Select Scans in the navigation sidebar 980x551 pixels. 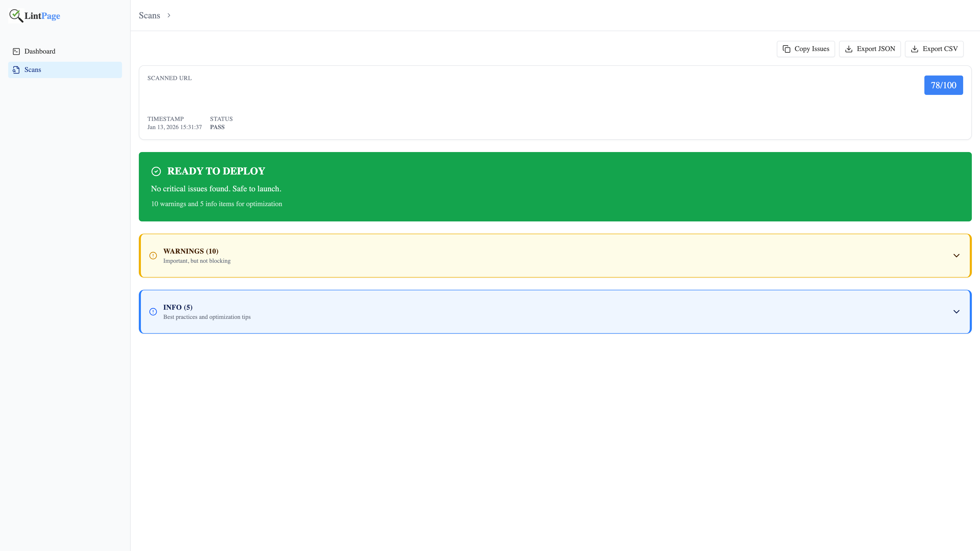[x=33, y=70]
